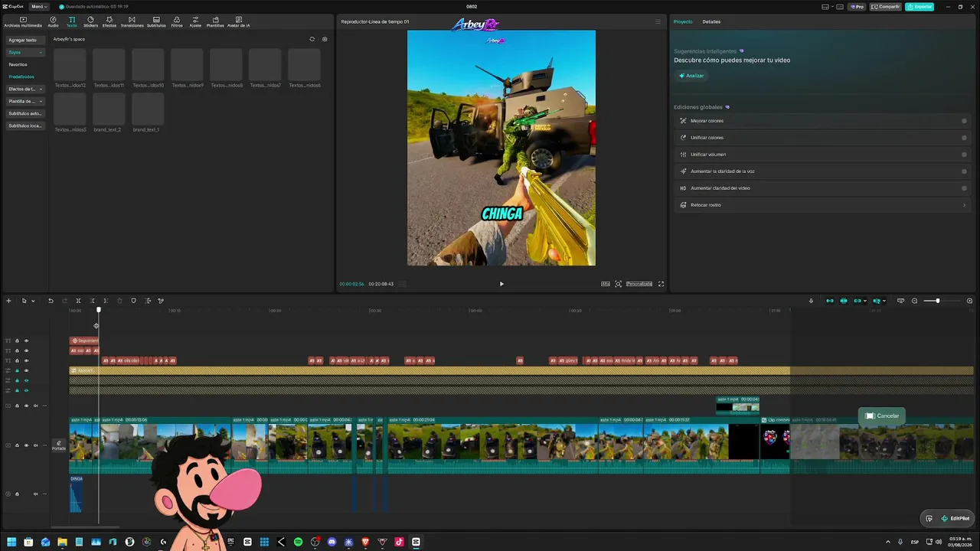Click the timeline add (plus) icon
The image size is (980, 551).
(x=8, y=301)
